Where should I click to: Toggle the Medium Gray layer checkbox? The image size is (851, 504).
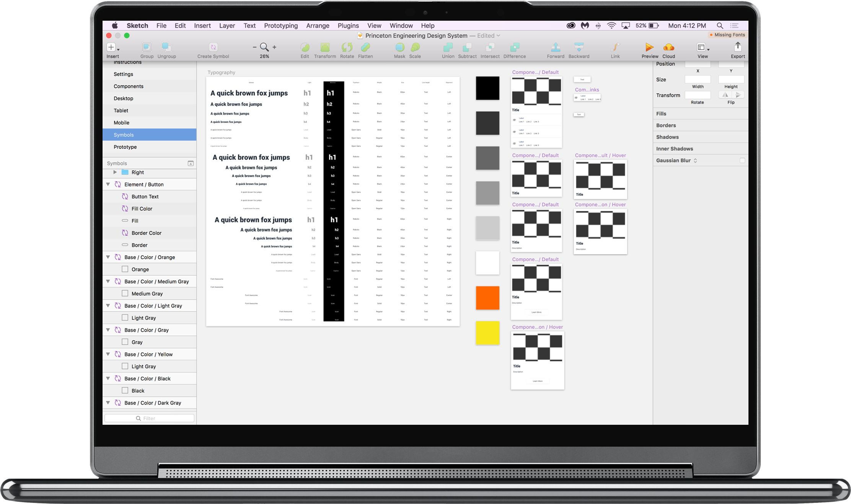(x=125, y=293)
